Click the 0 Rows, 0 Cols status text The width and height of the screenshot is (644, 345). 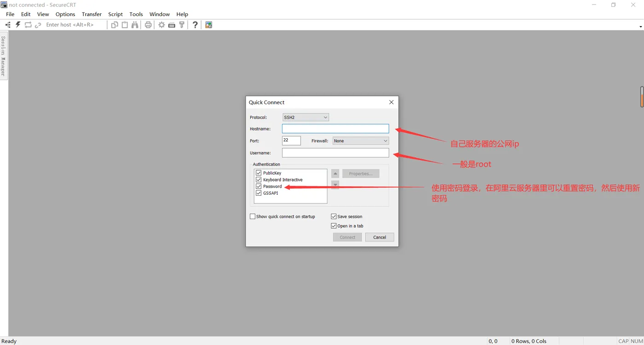[x=529, y=341]
